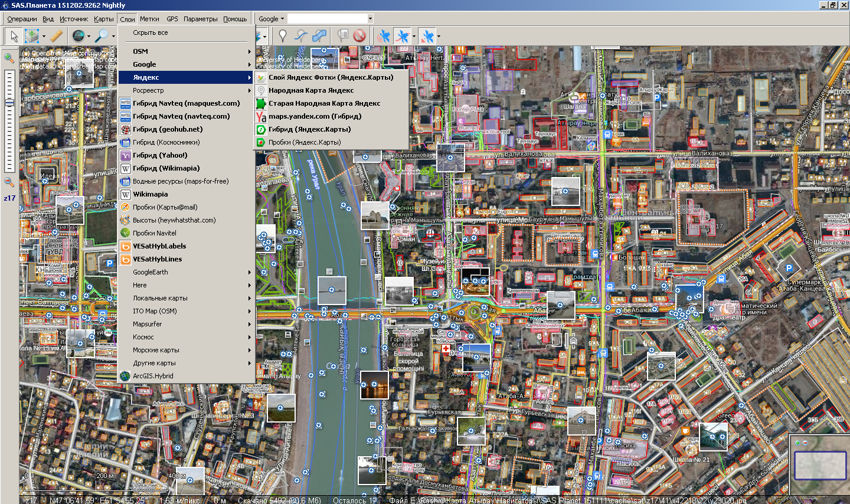850x504 pixels.
Task: Click the minimap overview rectangle
Action: tap(820, 465)
